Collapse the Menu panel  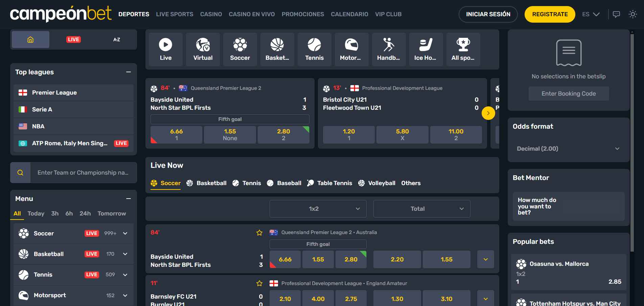129,199
